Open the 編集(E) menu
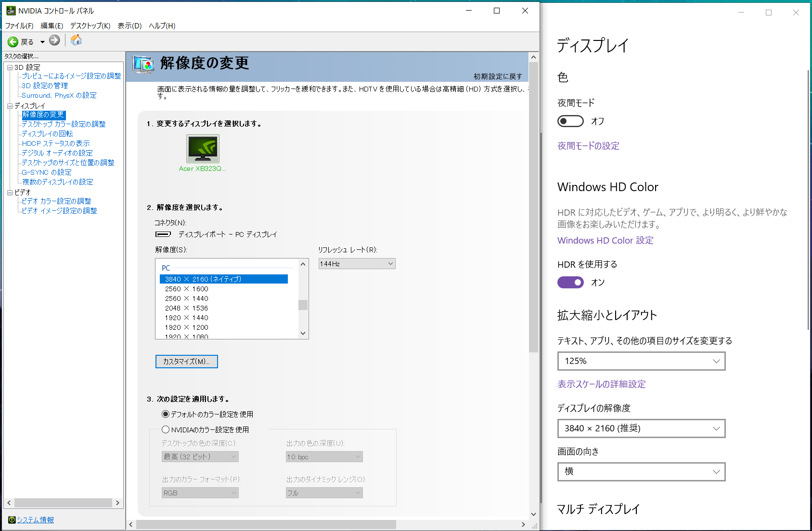Screen dimensions: 812x531 pyautogui.click(x=52, y=26)
